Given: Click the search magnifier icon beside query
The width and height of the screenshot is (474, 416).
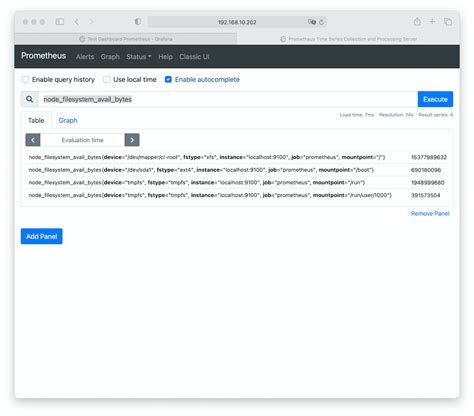Looking at the screenshot, I should pos(30,99).
